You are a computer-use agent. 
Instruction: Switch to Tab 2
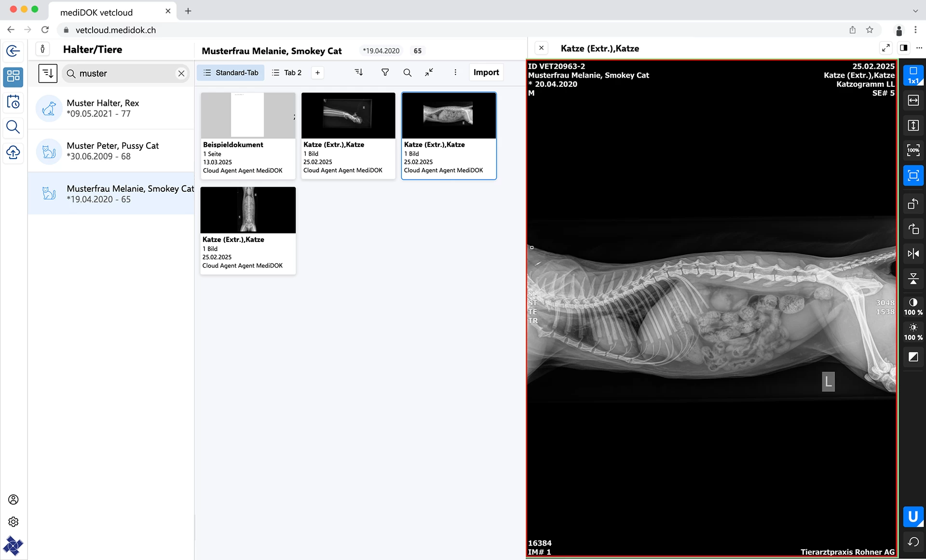coord(286,72)
